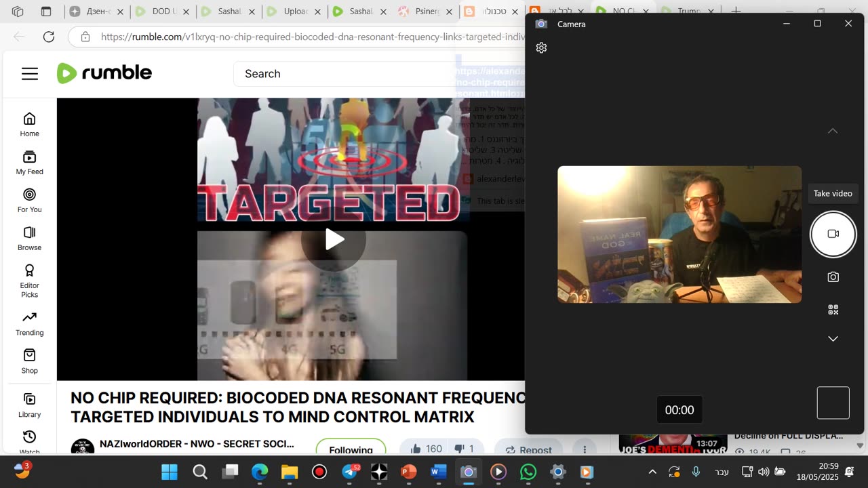
Task: View site information lock icon
Action: (85, 37)
